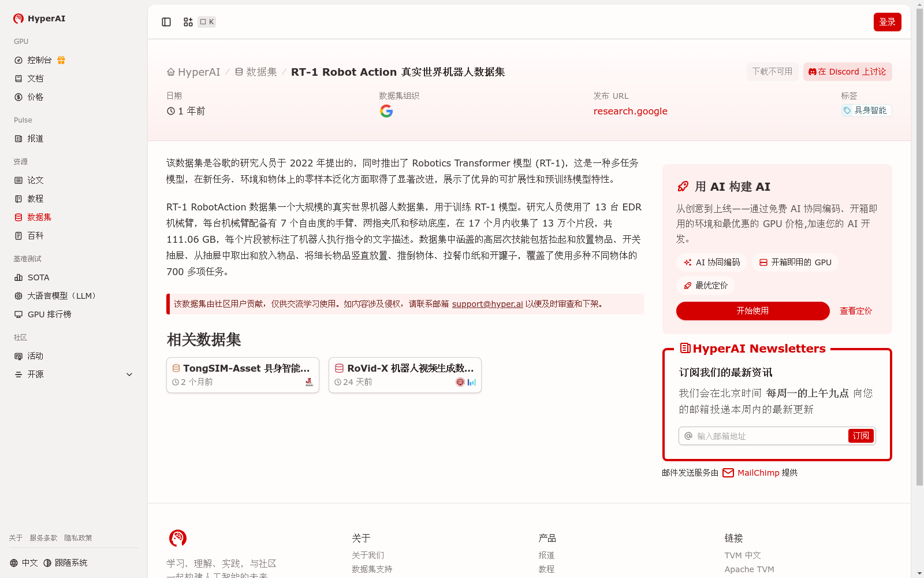Click 开箱即用的 GPU chip
The width and height of the screenshot is (924, 578).
point(795,262)
